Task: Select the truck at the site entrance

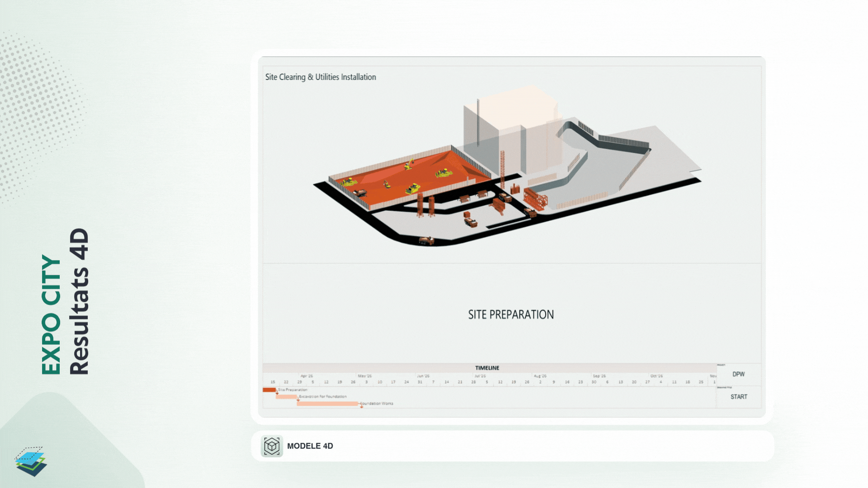Action: tap(426, 241)
